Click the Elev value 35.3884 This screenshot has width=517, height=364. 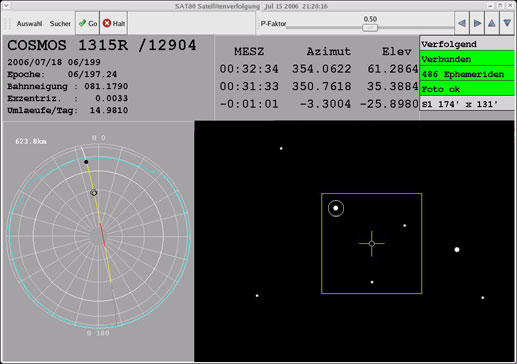(393, 86)
